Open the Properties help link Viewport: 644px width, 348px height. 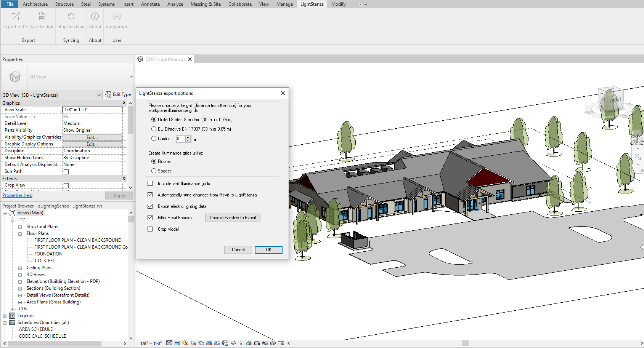coord(18,195)
